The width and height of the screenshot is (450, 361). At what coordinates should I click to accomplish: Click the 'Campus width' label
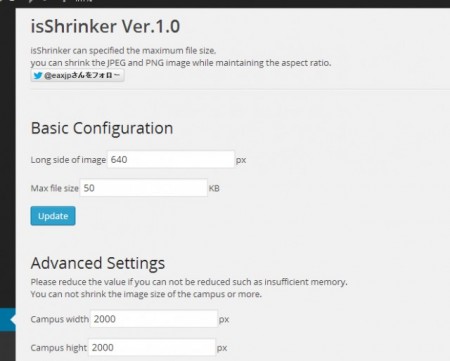(x=60, y=319)
